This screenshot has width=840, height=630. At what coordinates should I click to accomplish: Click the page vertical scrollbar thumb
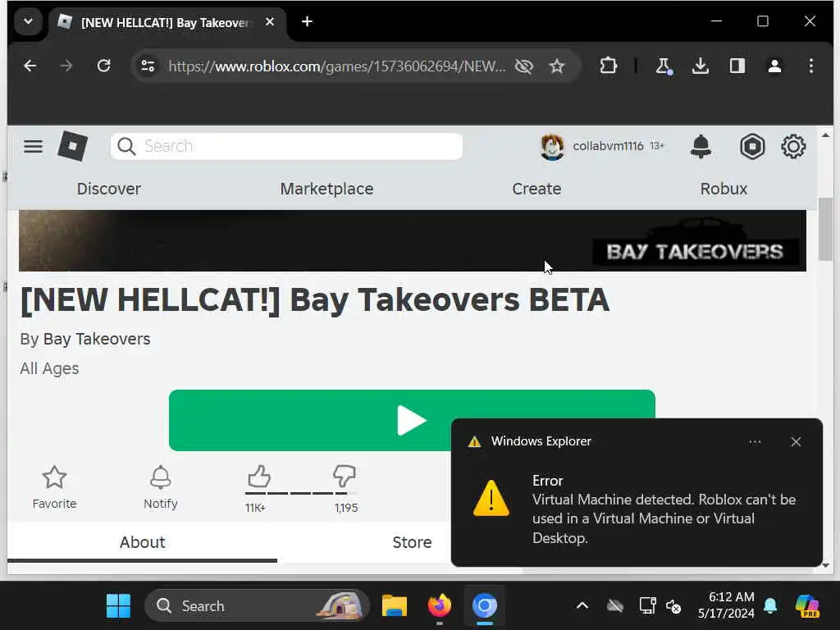825,230
